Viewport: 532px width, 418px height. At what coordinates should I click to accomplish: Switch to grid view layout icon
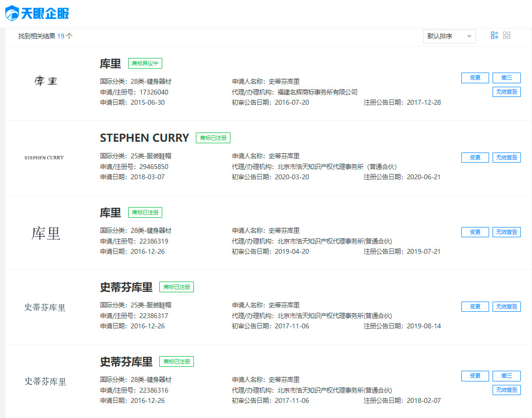tap(507, 35)
